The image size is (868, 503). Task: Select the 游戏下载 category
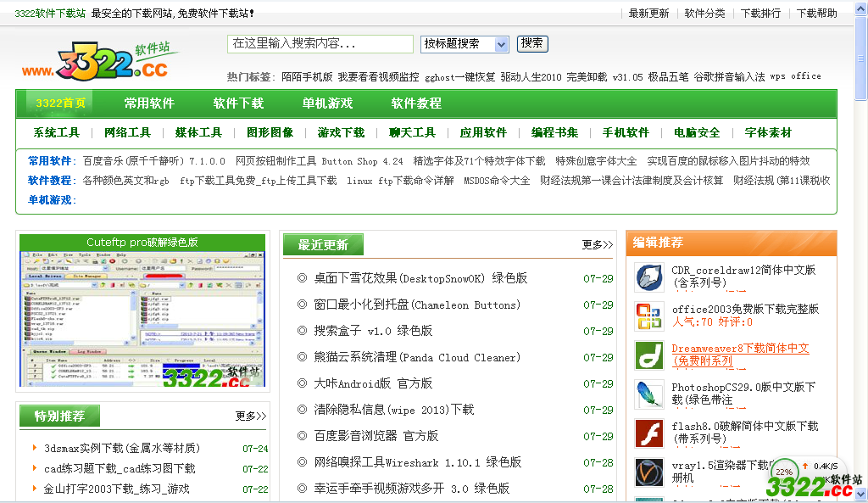(x=342, y=133)
